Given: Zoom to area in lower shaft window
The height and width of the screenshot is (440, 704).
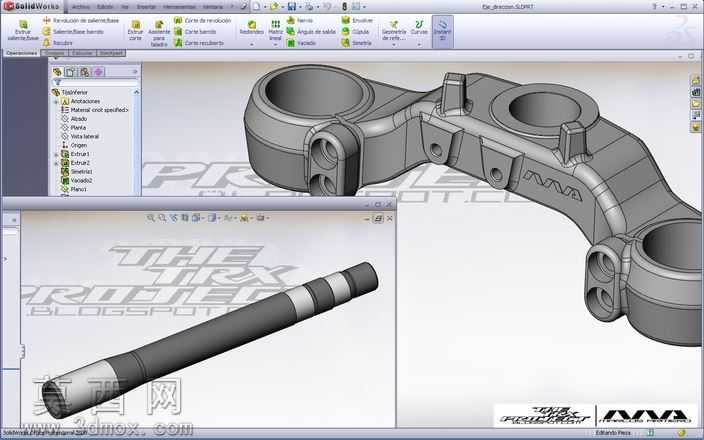Looking at the screenshot, I should (162, 218).
